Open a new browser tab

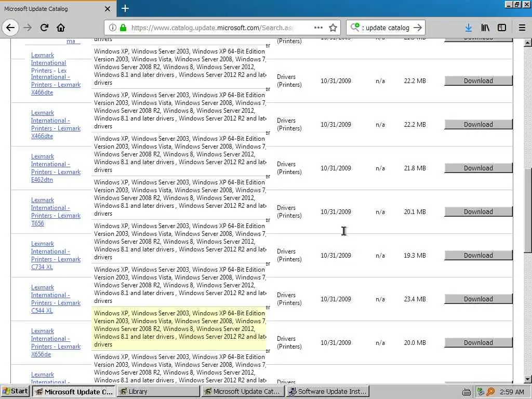125,8
